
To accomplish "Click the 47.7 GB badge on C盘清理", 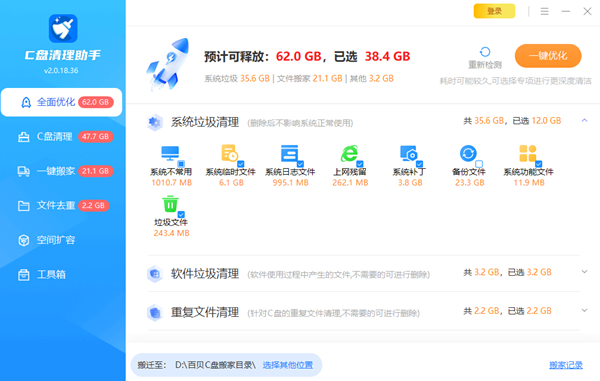I will point(95,137).
